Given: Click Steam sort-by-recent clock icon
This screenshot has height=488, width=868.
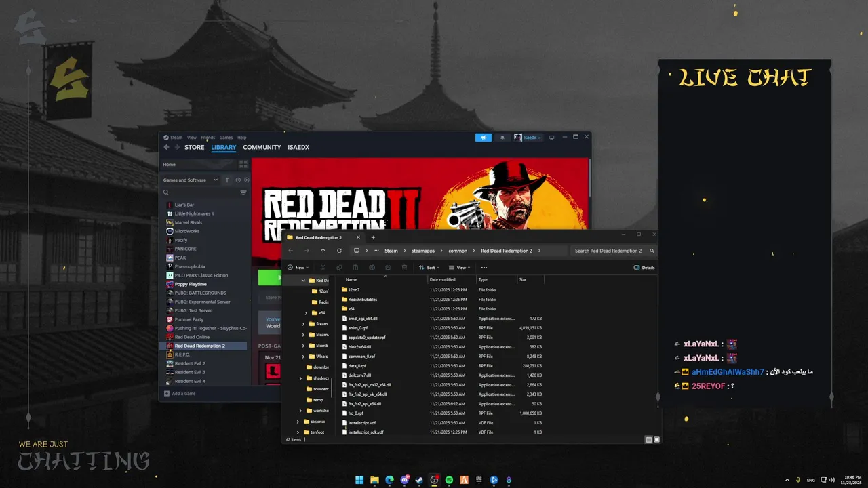Looking at the screenshot, I should 238,180.
